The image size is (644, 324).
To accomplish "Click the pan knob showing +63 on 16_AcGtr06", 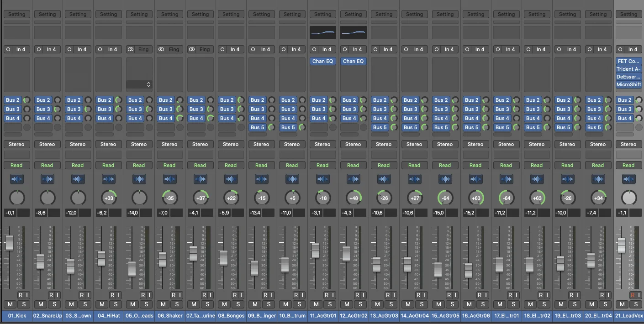I will point(475,198).
